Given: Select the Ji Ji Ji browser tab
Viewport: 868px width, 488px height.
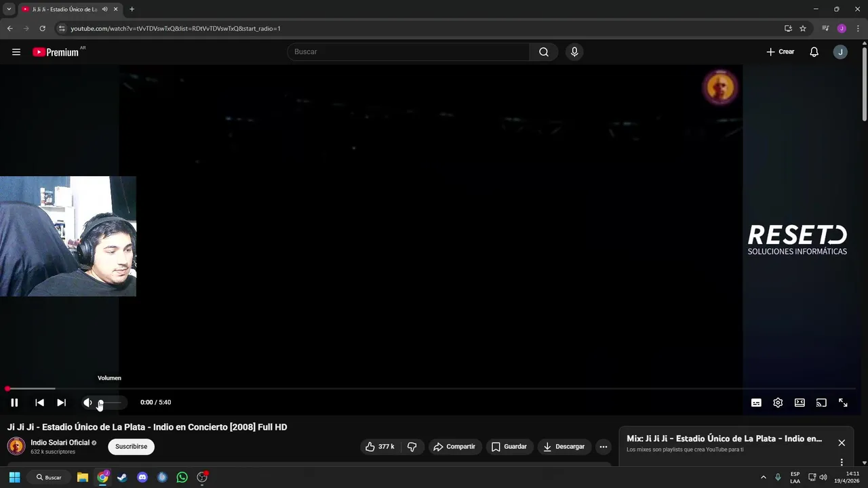Looking at the screenshot, I should 64,9.
